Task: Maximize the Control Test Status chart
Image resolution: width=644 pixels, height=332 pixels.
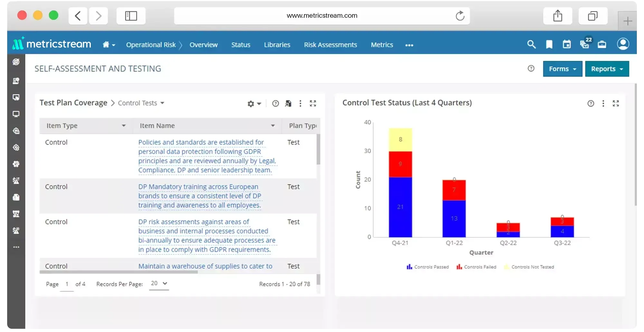Action: click(616, 103)
